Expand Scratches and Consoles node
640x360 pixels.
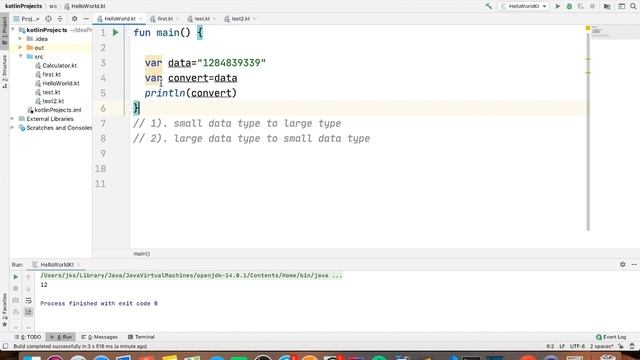[13, 128]
